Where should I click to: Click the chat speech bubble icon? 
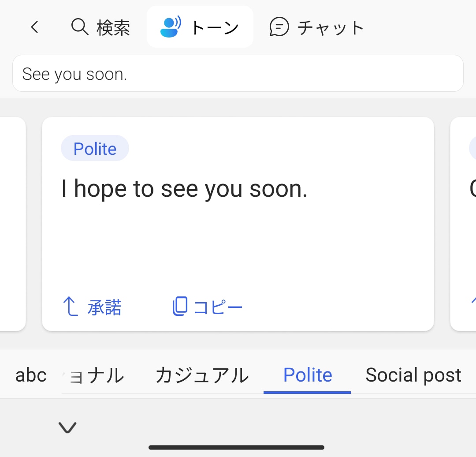pos(279,27)
